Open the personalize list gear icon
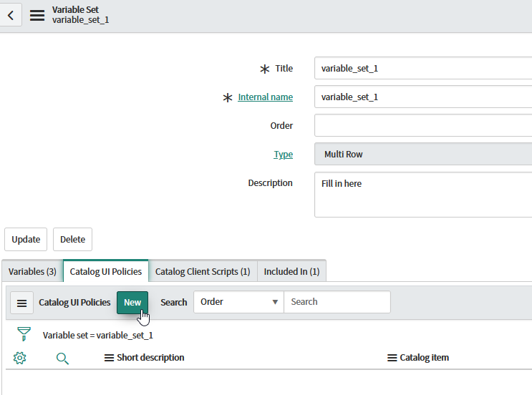This screenshot has height=395, width=532. pyautogui.click(x=20, y=358)
